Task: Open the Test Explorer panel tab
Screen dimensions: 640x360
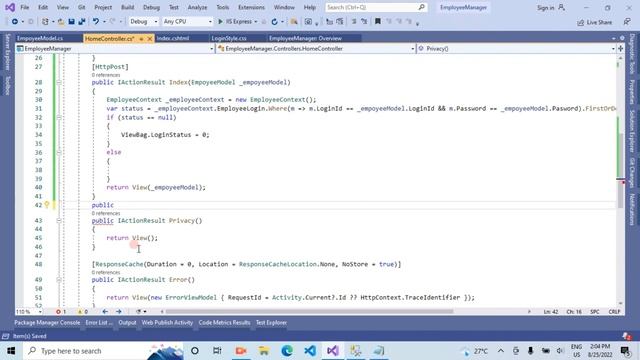Action: pyautogui.click(x=271, y=322)
